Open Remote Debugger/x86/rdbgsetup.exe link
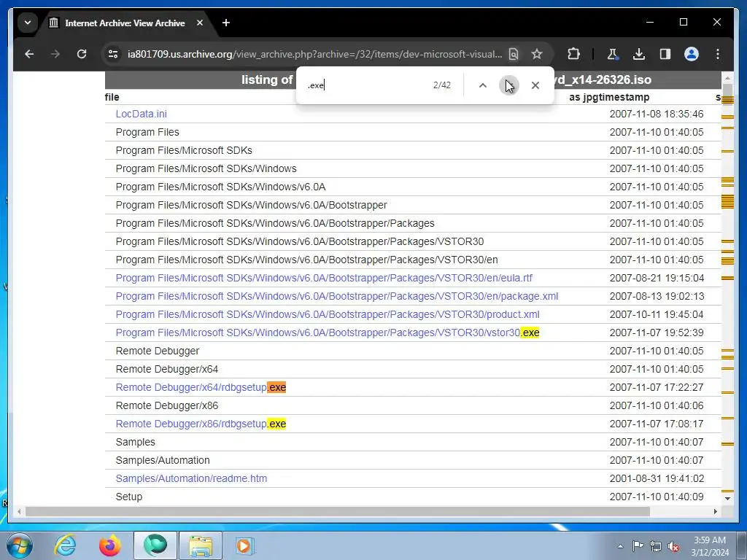The height and width of the screenshot is (560, 747). pos(201,424)
